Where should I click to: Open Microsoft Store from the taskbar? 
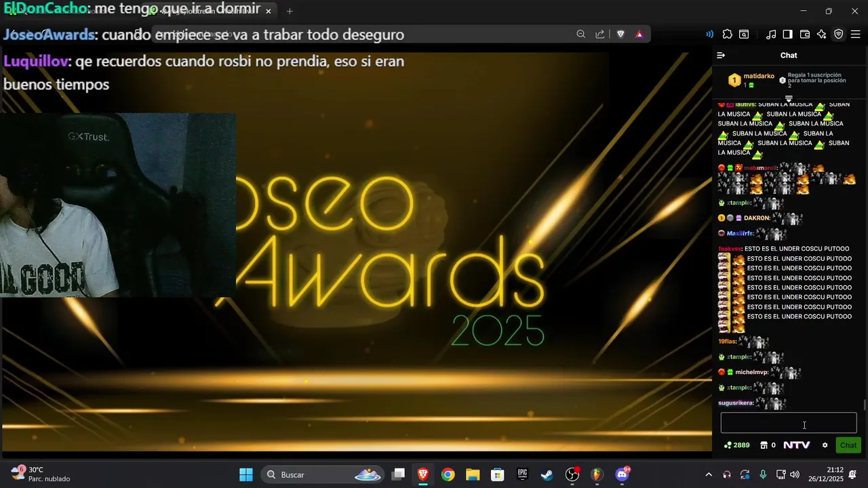(x=498, y=474)
